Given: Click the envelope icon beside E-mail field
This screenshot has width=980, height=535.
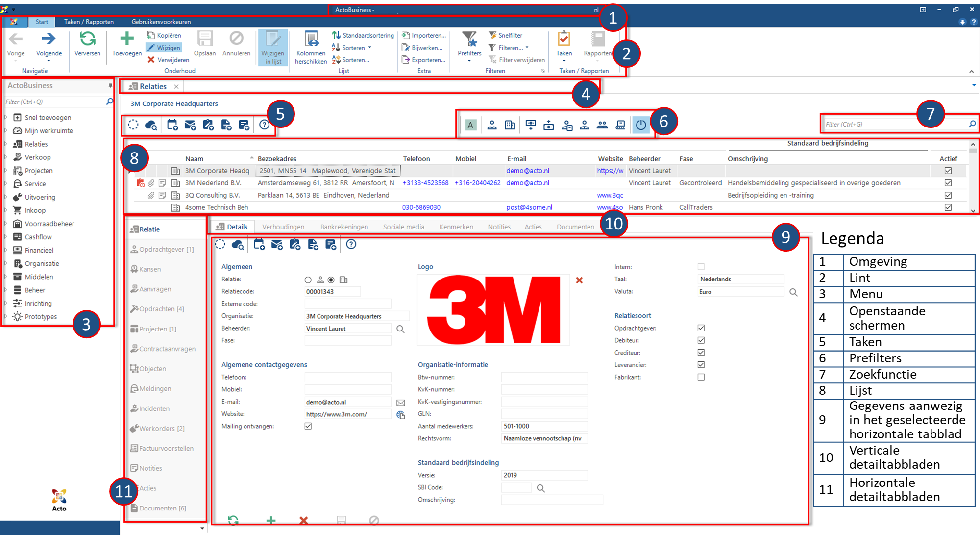Looking at the screenshot, I should [x=400, y=403].
